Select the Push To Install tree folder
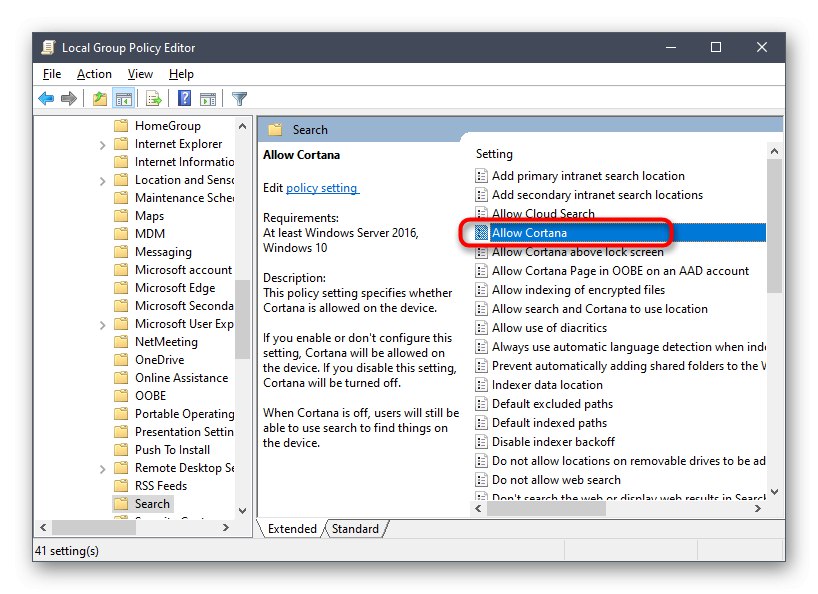 (x=172, y=450)
